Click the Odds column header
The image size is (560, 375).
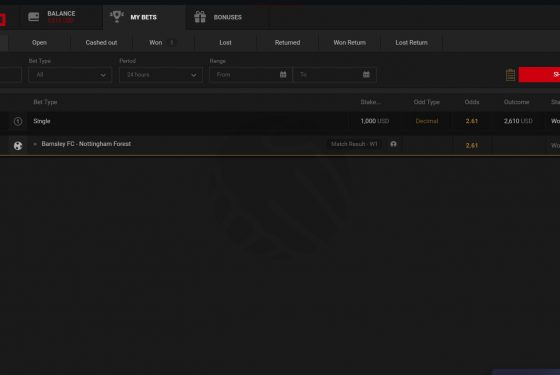coord(472,102)
